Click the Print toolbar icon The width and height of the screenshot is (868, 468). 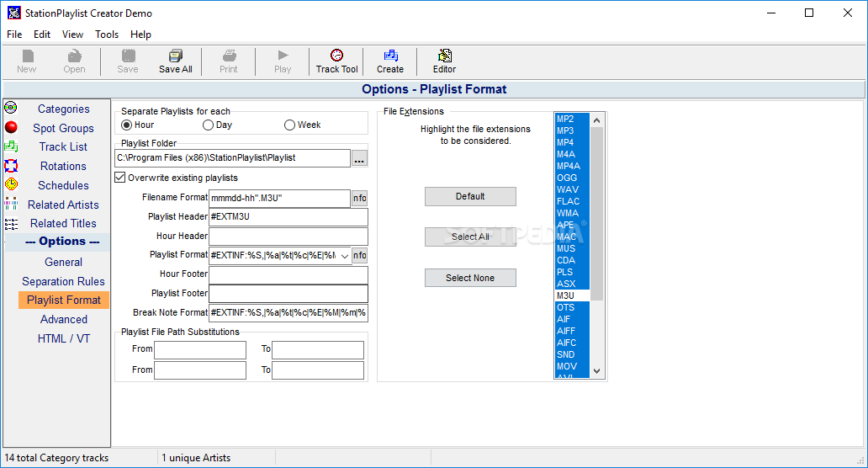click(x=229, y=56)
